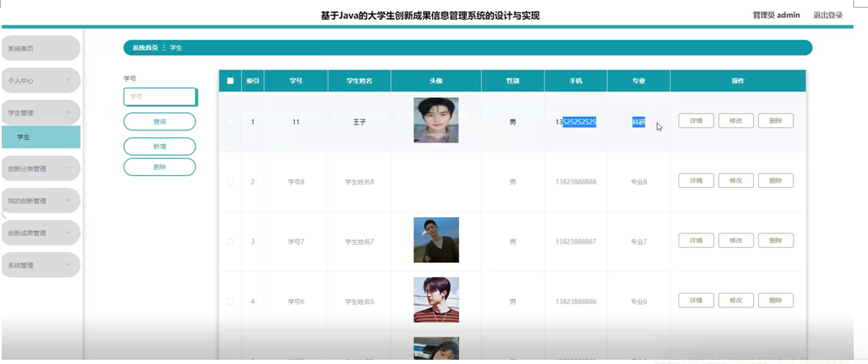Collapse the 学生管理 sidebar menu
The height and width of the screenshot is (364, 868).
pos(41,112)
